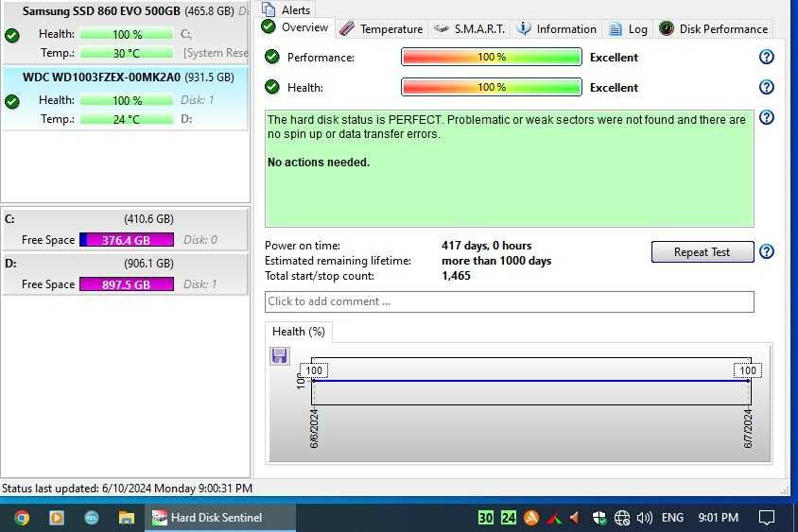The image size is (798, 532).
Task: Click the orange round tray icon
Action: tap(530, 518)
